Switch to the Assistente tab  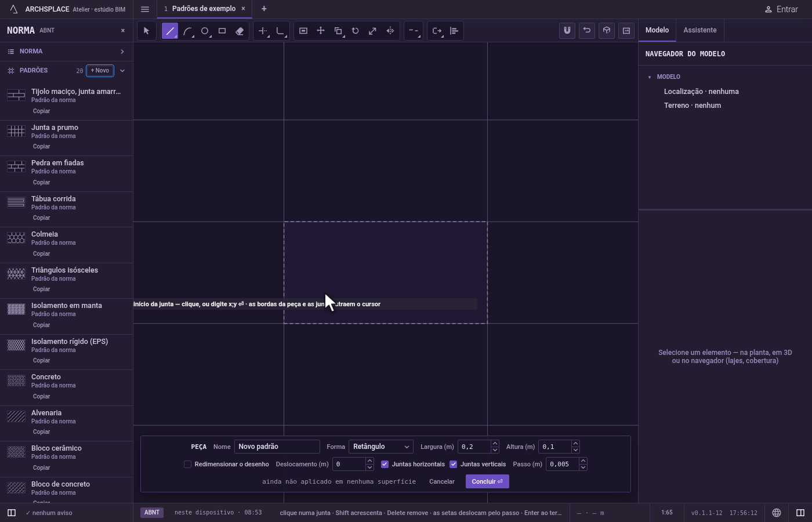[x=700, y=30]
